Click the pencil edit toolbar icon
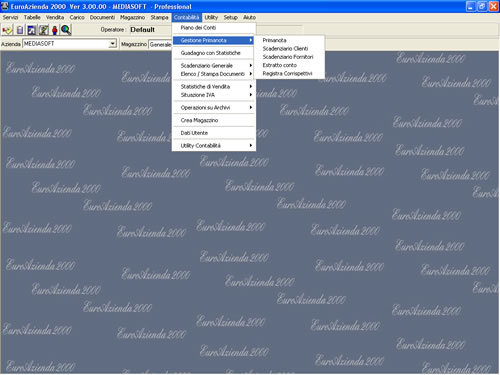 point(44,30)
